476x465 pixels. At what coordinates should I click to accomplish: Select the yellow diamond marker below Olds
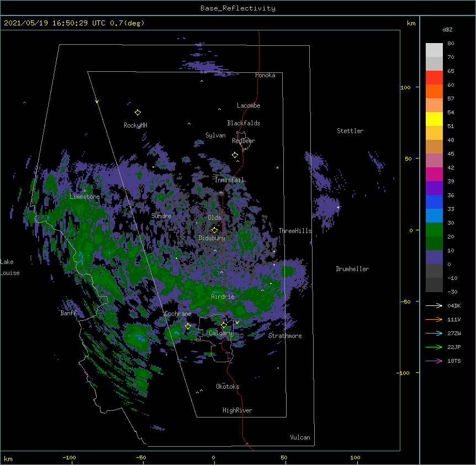(214, 230)
